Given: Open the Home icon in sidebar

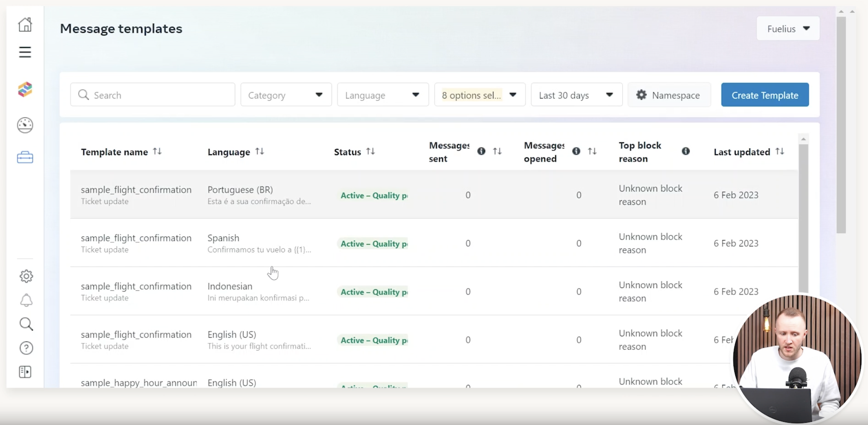Looking at the screenshot, I should (25, 25).
